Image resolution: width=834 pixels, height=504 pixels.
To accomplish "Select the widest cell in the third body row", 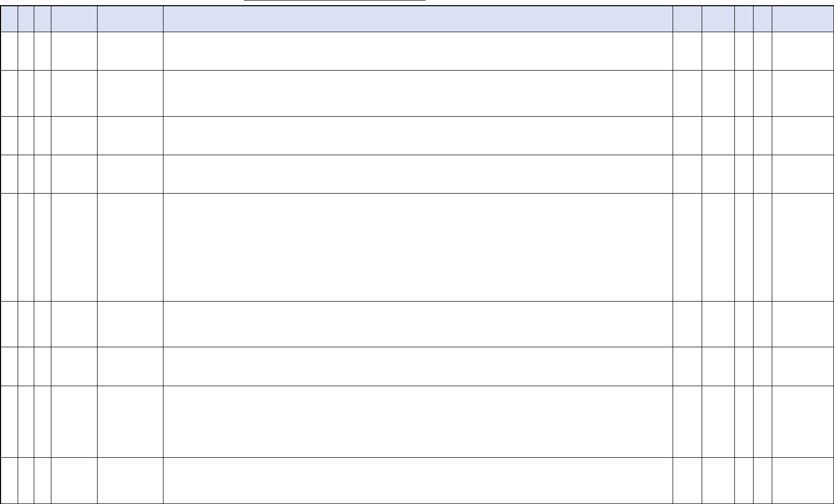I will click(x=418, y=135).
